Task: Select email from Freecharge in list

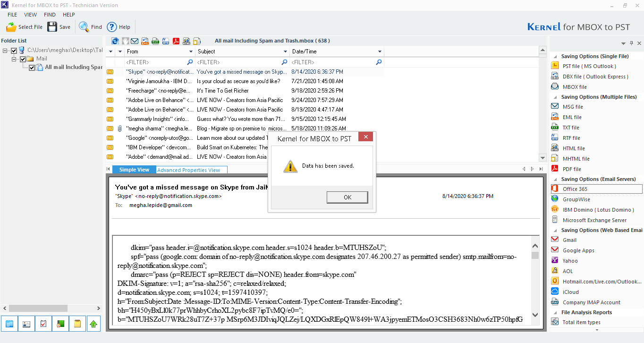Action: pyautogui.click(x=245, y=90)
